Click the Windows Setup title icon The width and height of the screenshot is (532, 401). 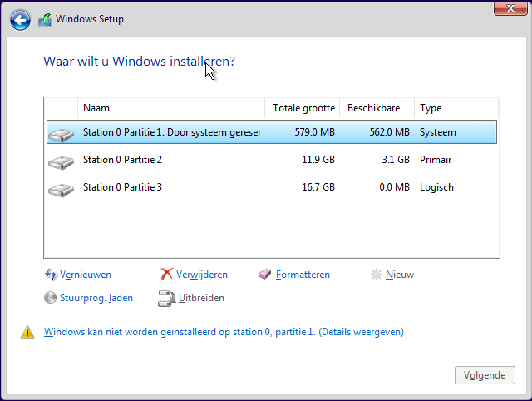tap(45, 20)
